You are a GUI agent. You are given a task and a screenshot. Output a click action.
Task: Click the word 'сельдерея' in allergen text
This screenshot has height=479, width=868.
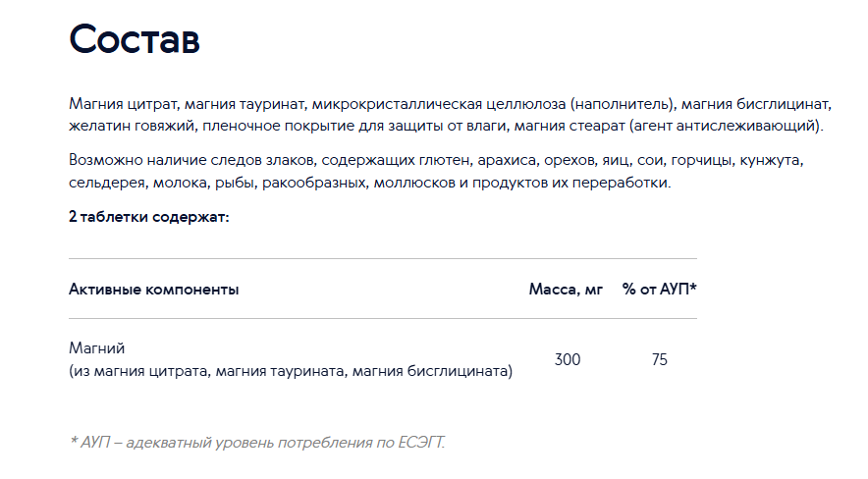pyautogui.click(x=107, y=183)
